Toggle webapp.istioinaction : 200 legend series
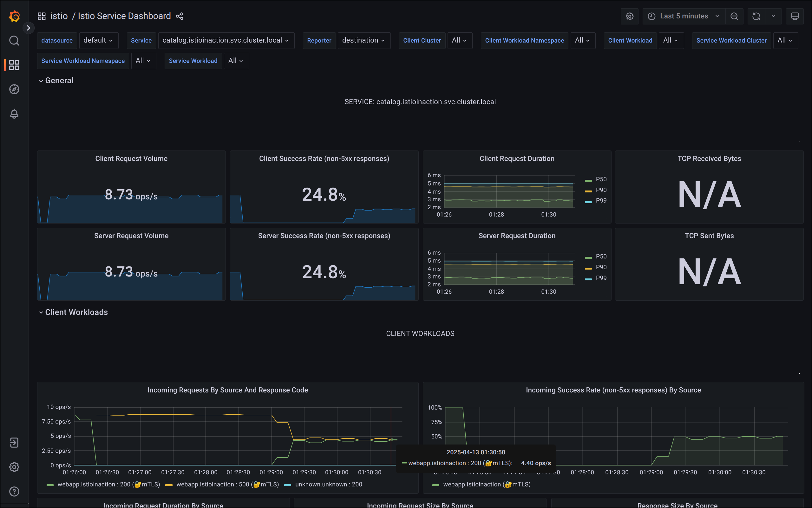Screen dimensions: 812x508 click(109, 485)
